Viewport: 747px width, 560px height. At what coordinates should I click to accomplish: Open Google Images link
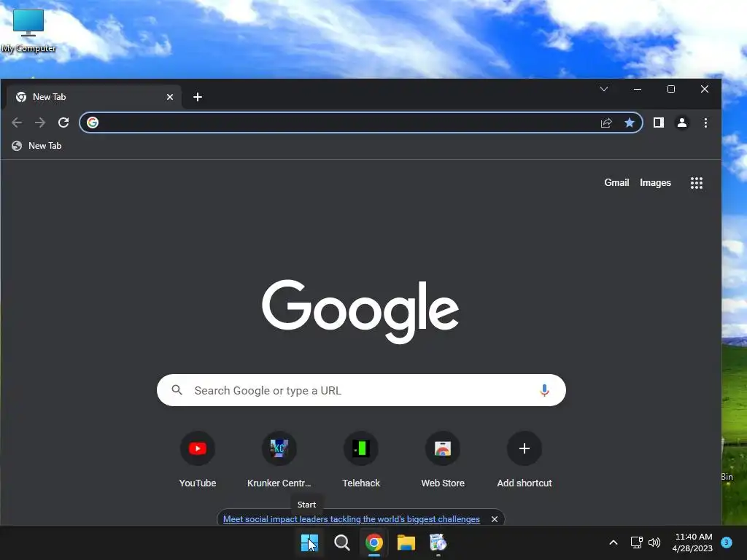point(655,183)
